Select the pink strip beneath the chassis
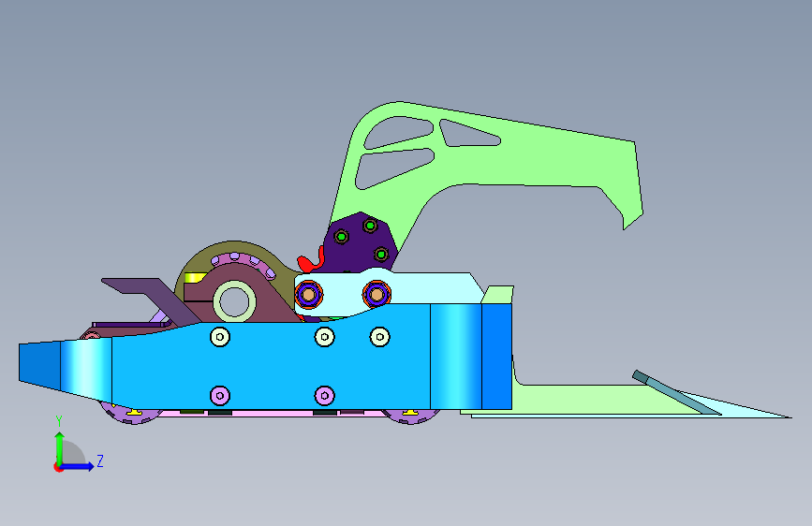Image resolution: width=812 pixels, height=526 pixels. click(x=272, y=413)
